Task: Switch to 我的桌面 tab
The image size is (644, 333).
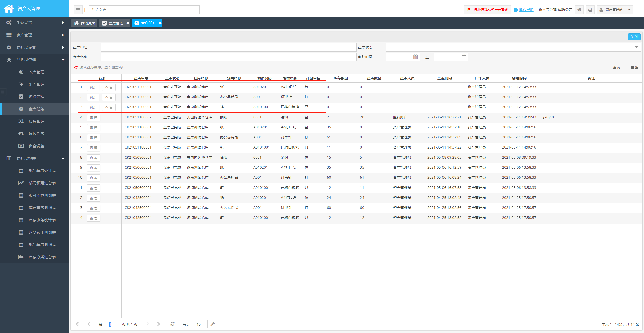Action: (85, 23)
